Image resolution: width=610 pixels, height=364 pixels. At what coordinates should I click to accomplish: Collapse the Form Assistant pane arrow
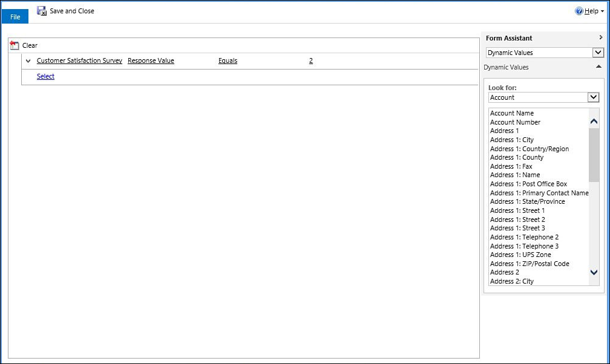pyautogui.click(x=601, y=37)
